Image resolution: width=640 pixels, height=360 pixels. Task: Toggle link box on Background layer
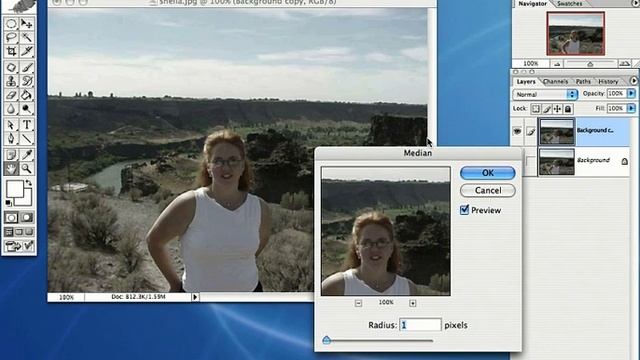tap(530, 162)
